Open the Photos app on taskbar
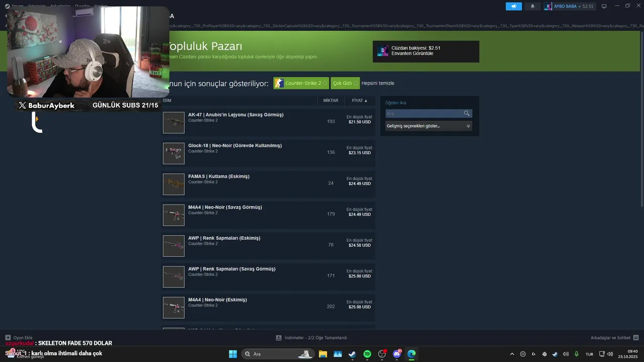 (x=338, y=354)
